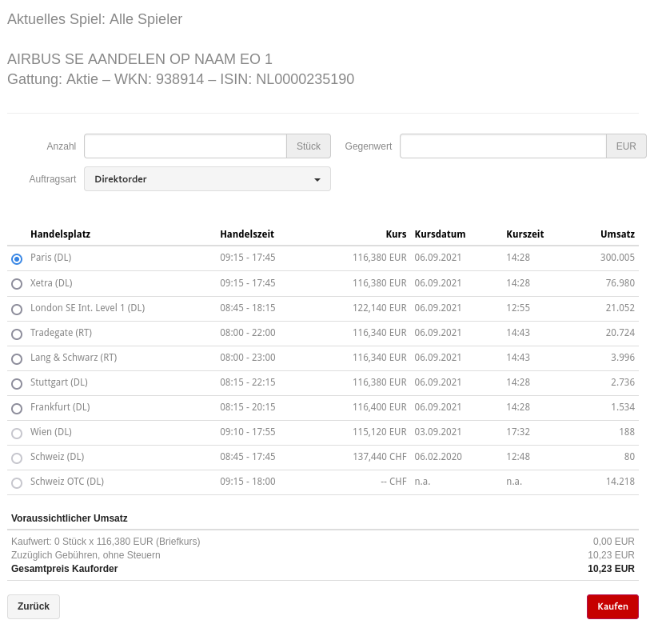The width and height of the screenshot is (666, 644).
Task: Select the Xetra (DL) radio button
Action: [x=17, y=284]
